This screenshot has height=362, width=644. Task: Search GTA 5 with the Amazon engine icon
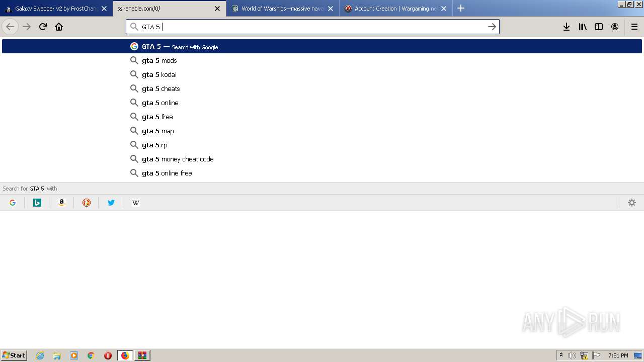[62, 203]
